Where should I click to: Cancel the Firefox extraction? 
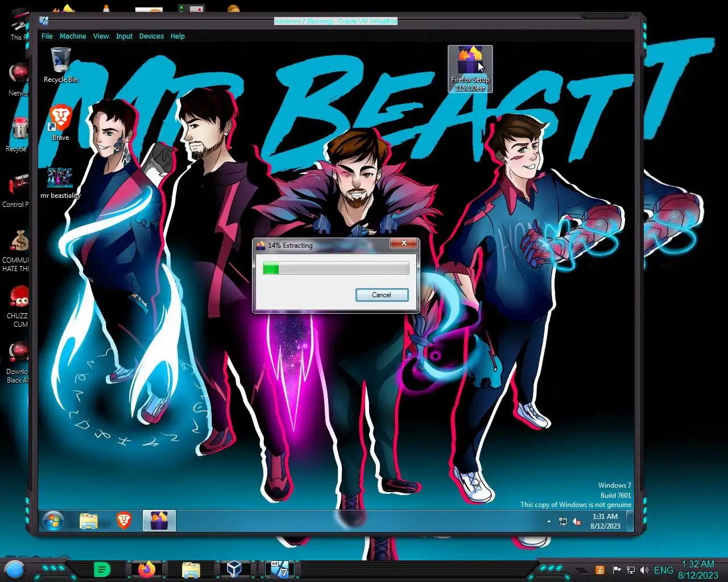[x=382, y=295]
